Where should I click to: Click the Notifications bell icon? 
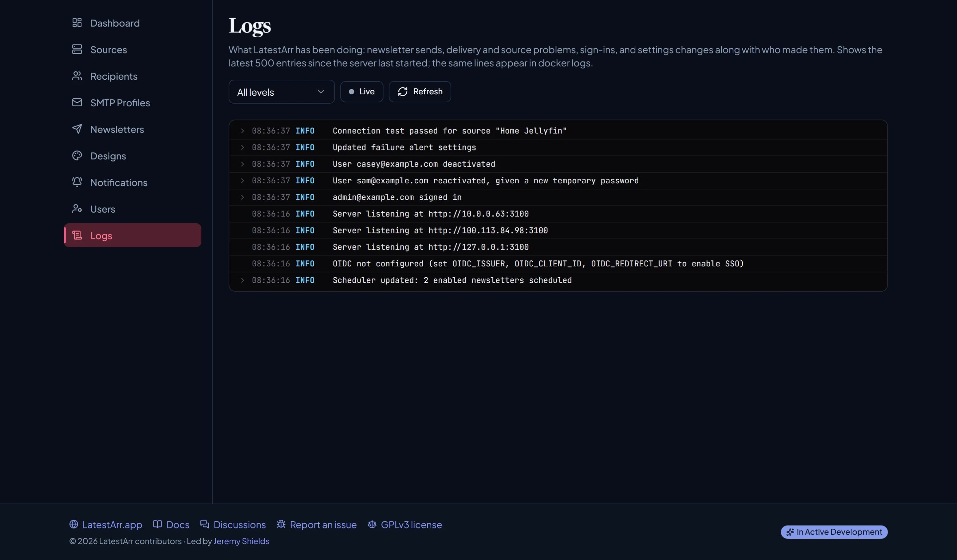[x=77, y=182]
